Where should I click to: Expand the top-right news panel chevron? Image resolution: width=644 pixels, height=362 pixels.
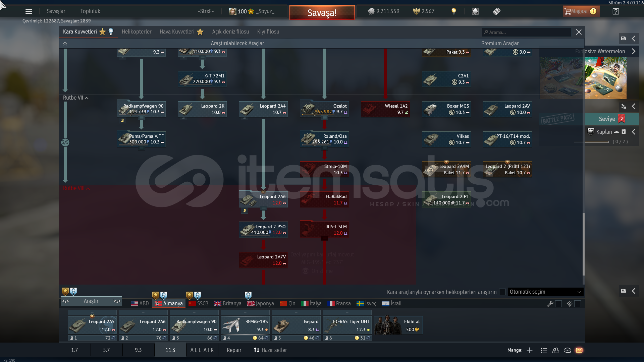point(634,39)
